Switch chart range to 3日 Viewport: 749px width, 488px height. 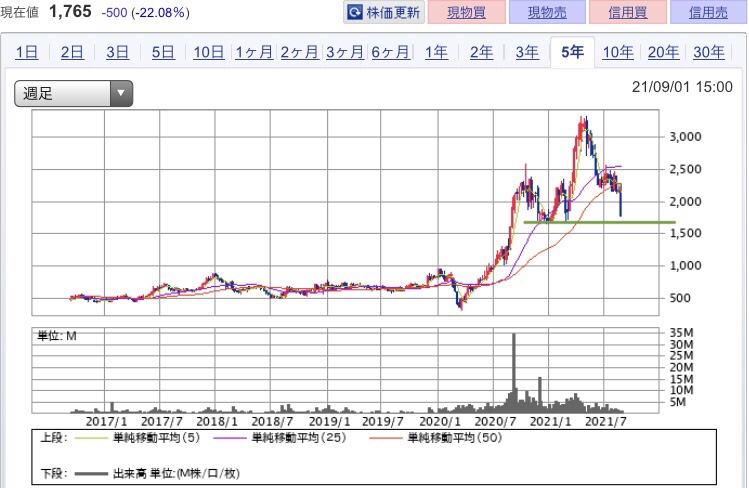coord(118,52)
